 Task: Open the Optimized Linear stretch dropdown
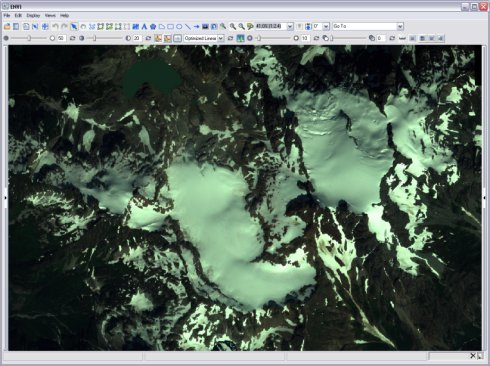[221, 38]
